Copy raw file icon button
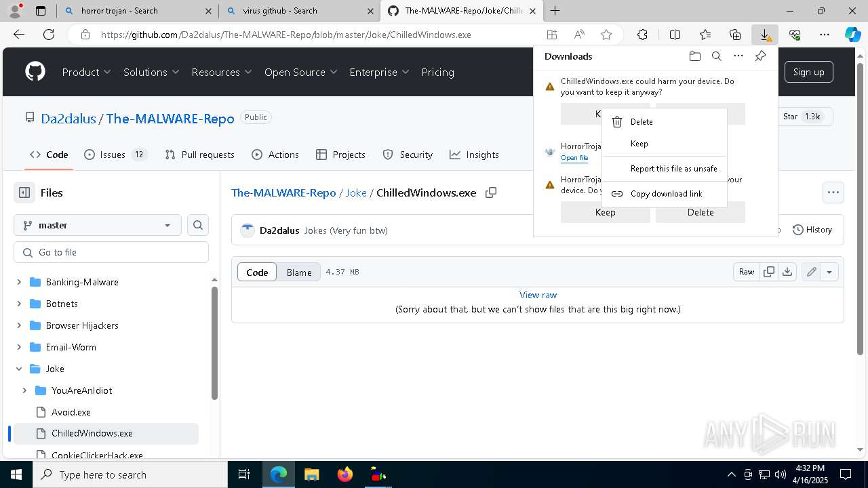 click(x=769, y=272)
